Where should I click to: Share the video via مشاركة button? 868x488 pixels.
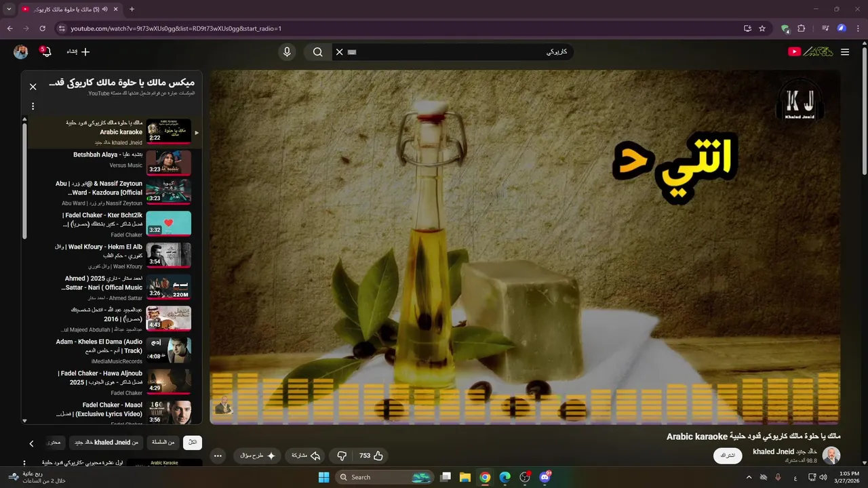(306, 456)
